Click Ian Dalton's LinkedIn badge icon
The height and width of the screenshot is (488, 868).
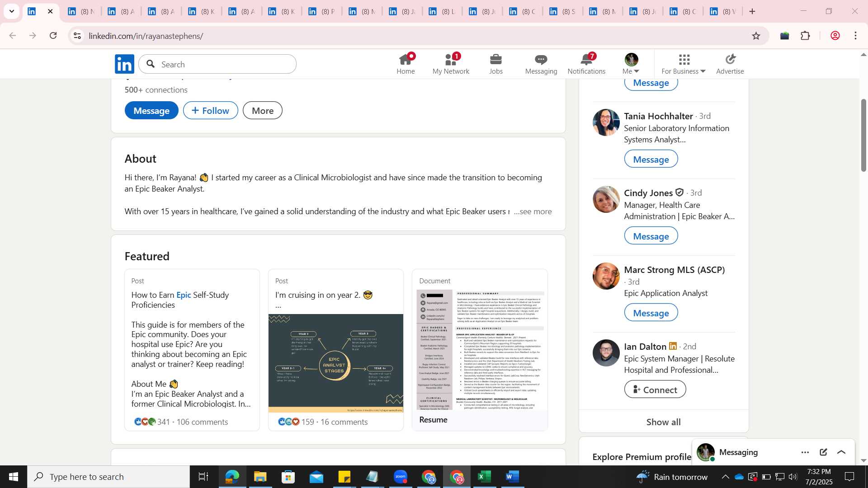673,346
